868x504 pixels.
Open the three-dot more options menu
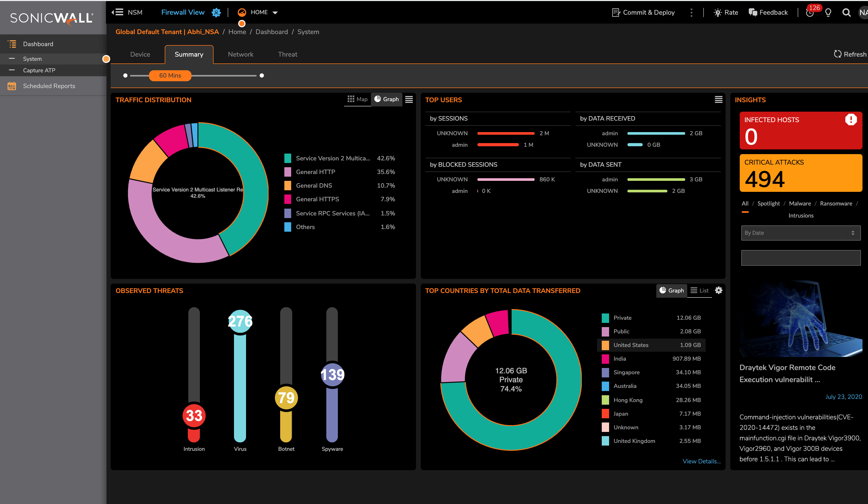point(691,12)
